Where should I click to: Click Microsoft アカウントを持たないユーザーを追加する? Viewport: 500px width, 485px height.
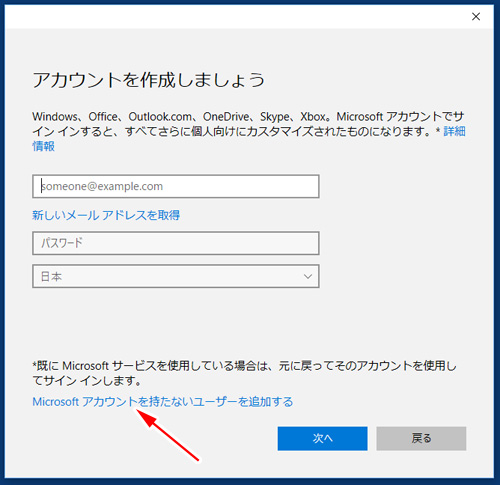tap(163, 402)
